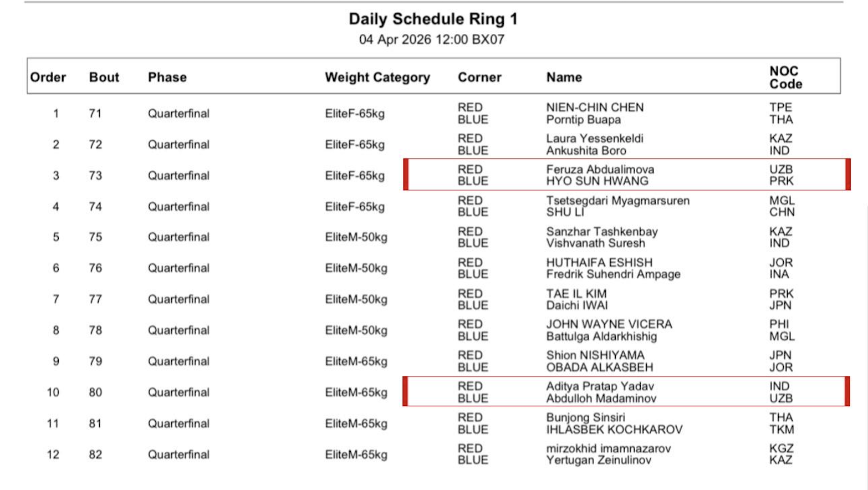Click bout number 77

pos(95,299)
